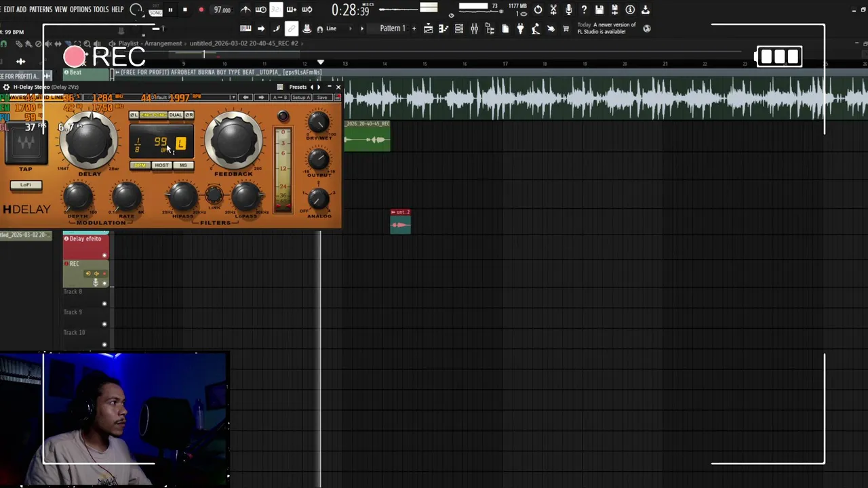Open the OPTIONS menu

click(x=80, y=9)
